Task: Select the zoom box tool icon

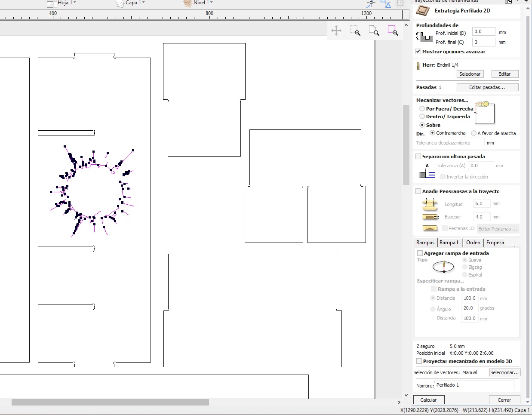Action: [x=355, y=31]
